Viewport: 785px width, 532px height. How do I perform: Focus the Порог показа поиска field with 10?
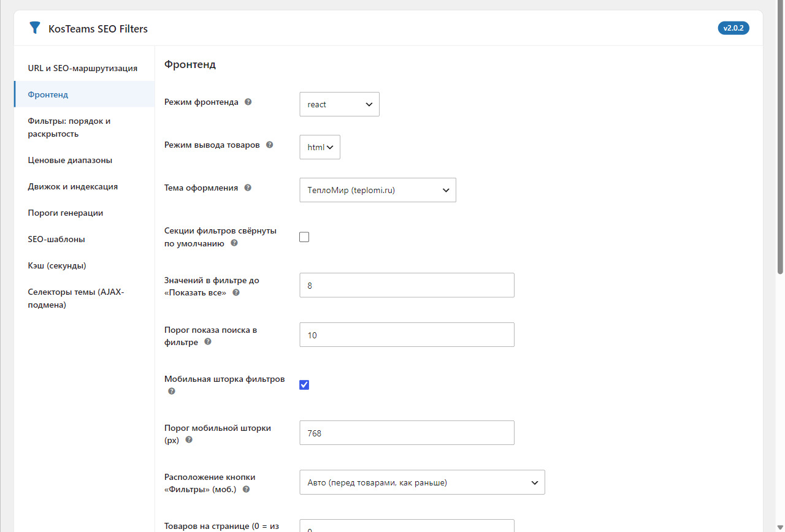(x=407, y=335)
